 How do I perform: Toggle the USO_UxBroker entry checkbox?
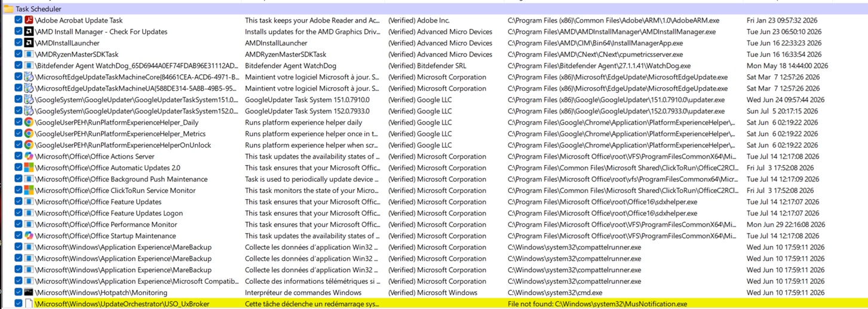point(19,304)
